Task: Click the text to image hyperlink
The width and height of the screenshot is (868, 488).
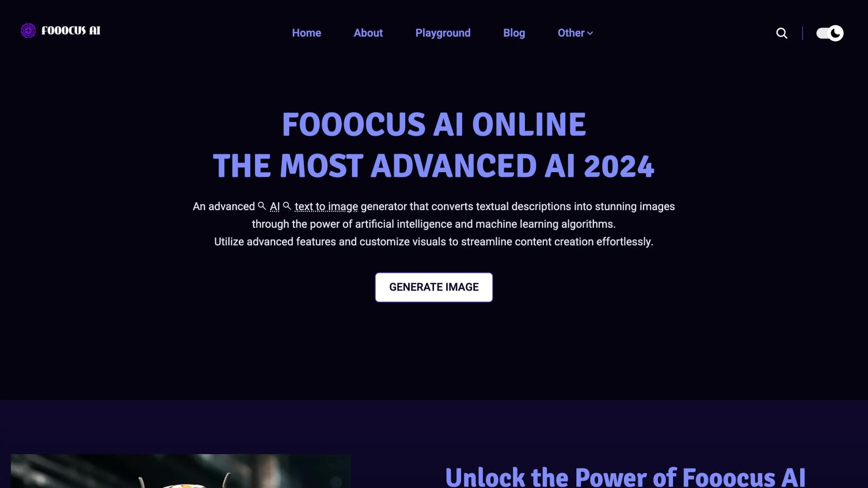Action: tap(326, 207)
